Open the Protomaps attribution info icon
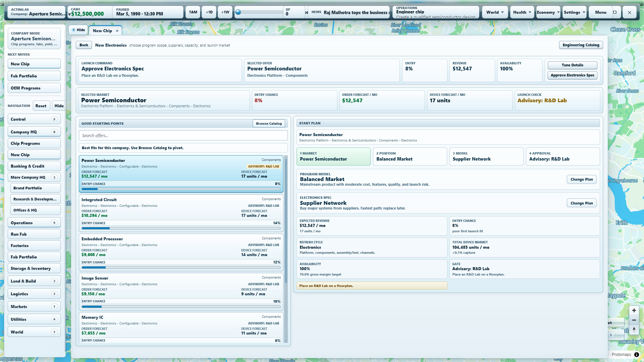Viewport: 644px width, 362px height. (637, 355)
